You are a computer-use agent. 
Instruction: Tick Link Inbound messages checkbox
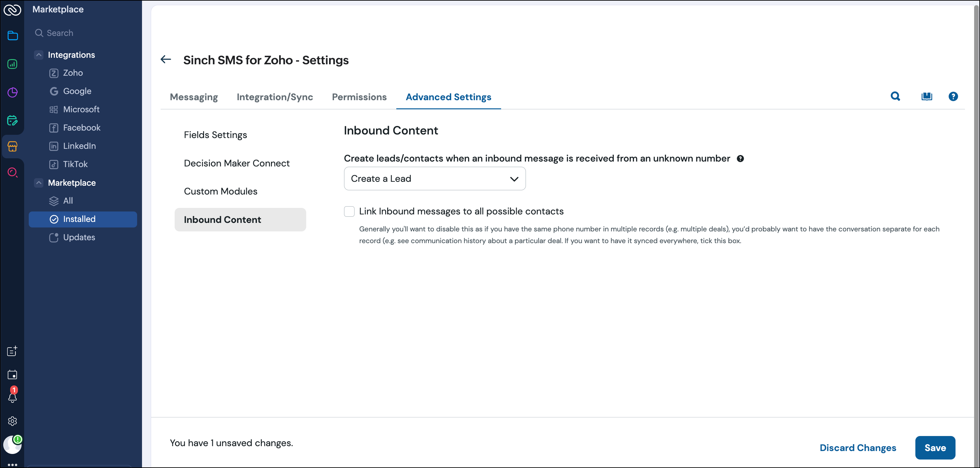(349, 211)
